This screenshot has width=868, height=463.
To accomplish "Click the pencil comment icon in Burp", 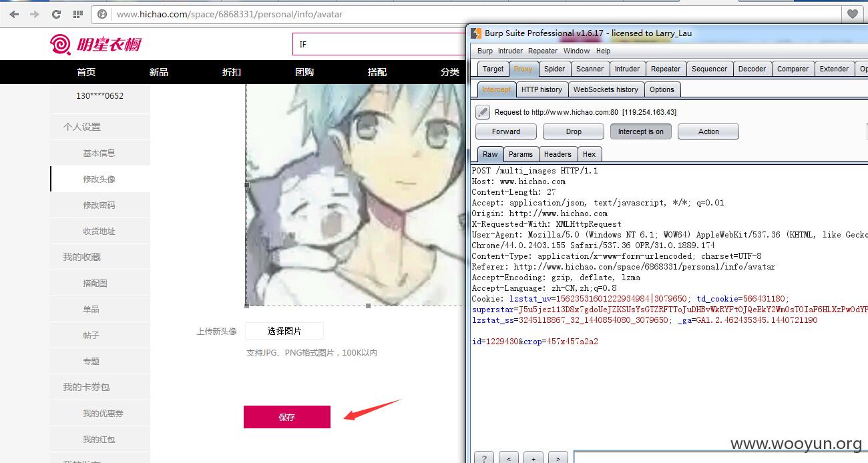I will click(483, 112).
